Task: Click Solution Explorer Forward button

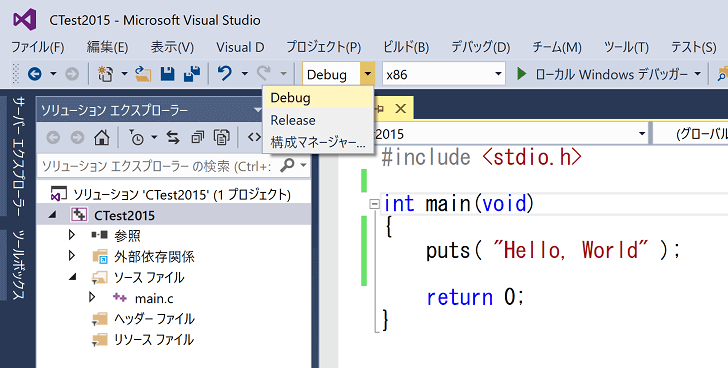Action: pyautogui.click(x=77, y=137)
